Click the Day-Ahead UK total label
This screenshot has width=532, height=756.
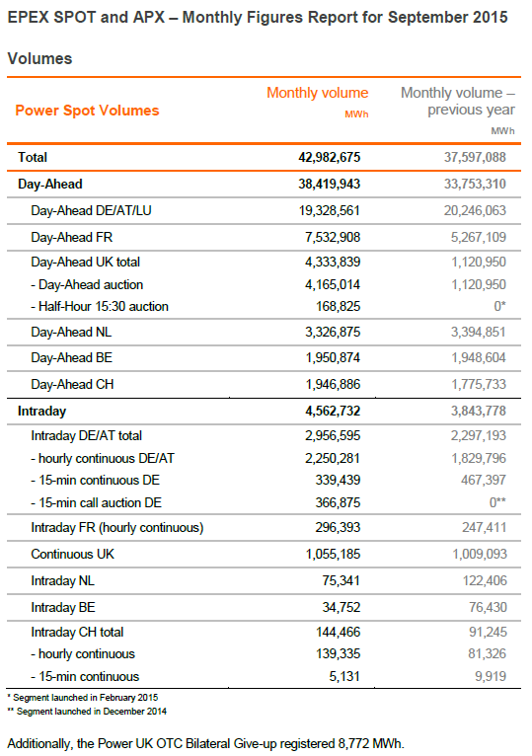pos(85,262)
